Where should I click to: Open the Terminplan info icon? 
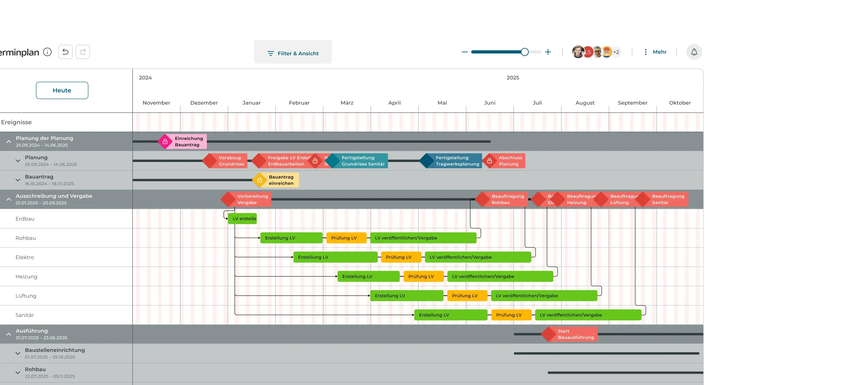click(x=48, y=52)
